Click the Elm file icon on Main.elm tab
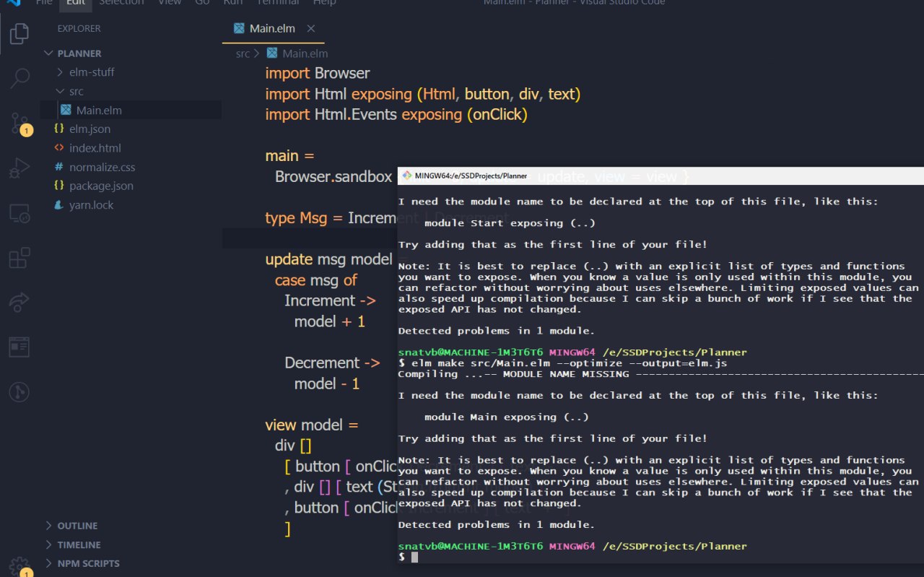This screenshot has width=924, height=577. point(239,29)
